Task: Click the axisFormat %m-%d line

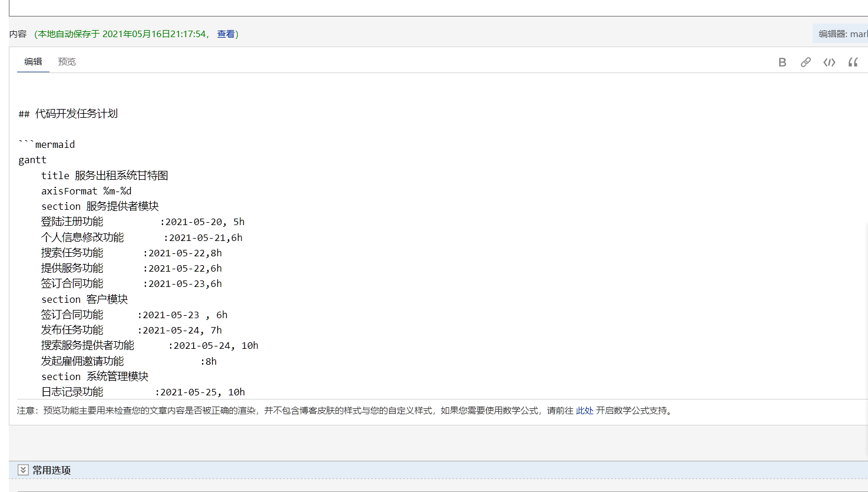Action: (x=86, y=191)
